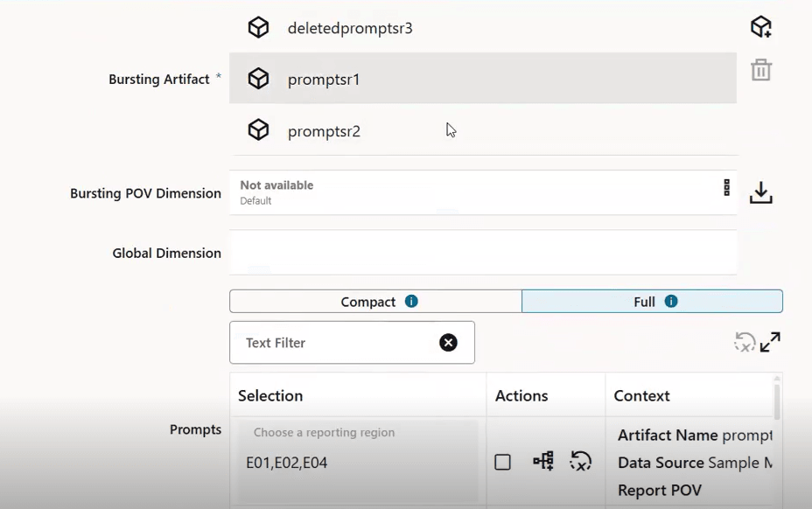Click the cube icon beside promptsr1
Viewport: 812px width, 509px height.
coord(258,79)
